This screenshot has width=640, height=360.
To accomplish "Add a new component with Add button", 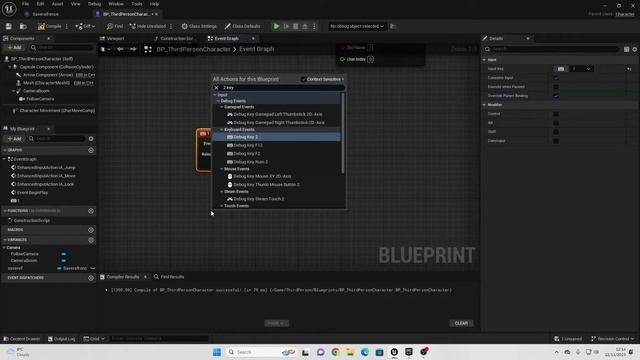I will pos(15,47).
